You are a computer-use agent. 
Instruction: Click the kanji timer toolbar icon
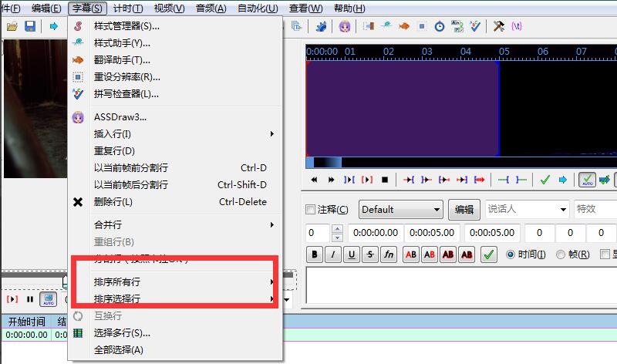click(x=457, y=26)
